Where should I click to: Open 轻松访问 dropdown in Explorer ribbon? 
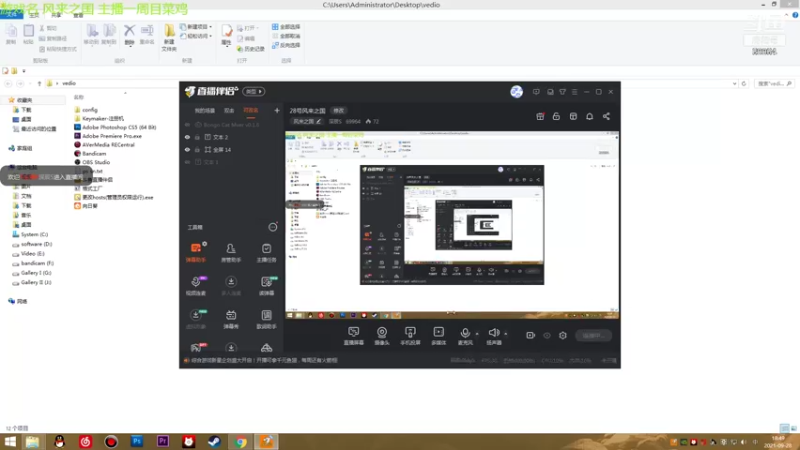click(196, 36)
